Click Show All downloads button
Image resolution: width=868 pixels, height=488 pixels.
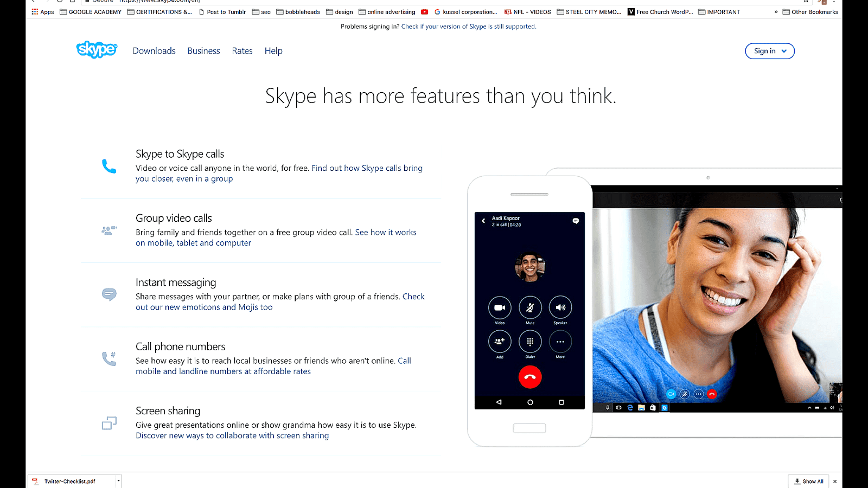tap(808, 481)
